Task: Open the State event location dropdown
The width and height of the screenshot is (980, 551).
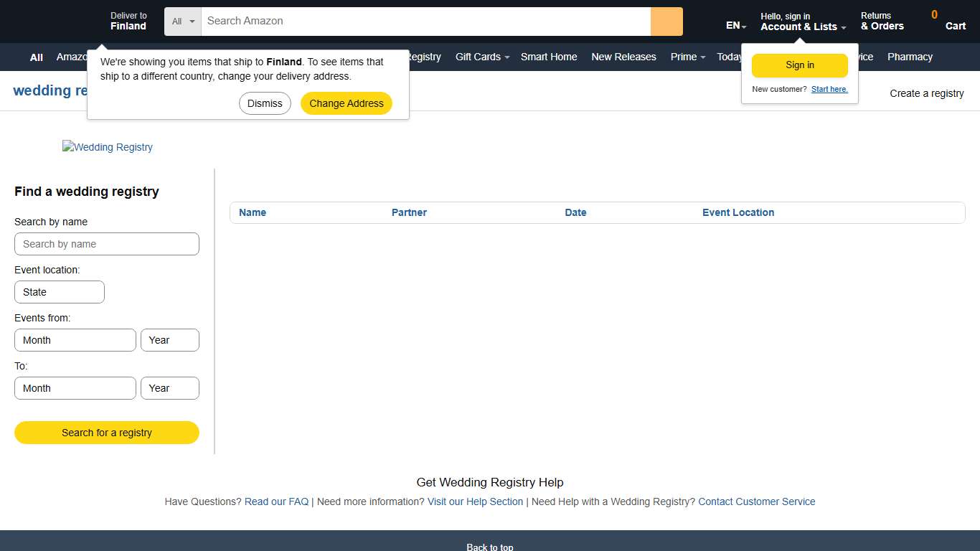Action: (60, 292)
